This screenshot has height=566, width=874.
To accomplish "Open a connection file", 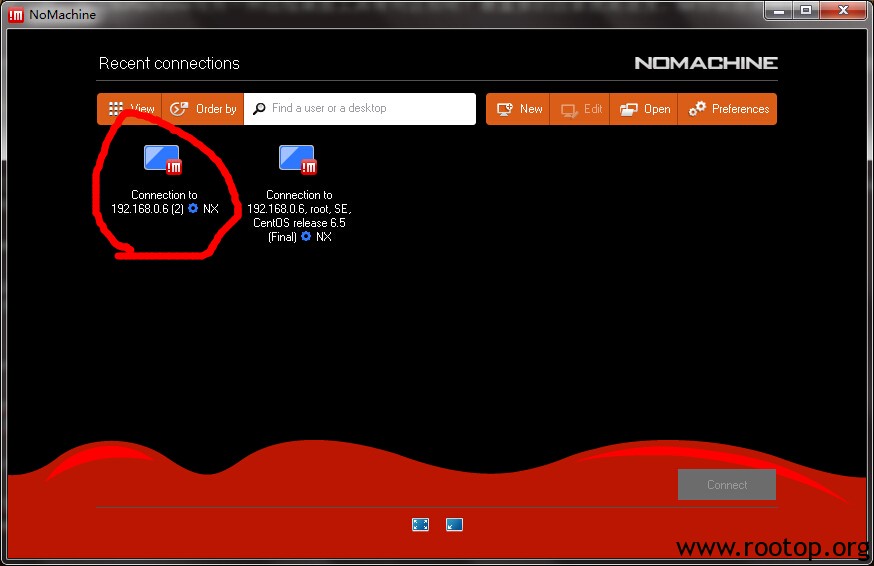I will pos(644,109).
